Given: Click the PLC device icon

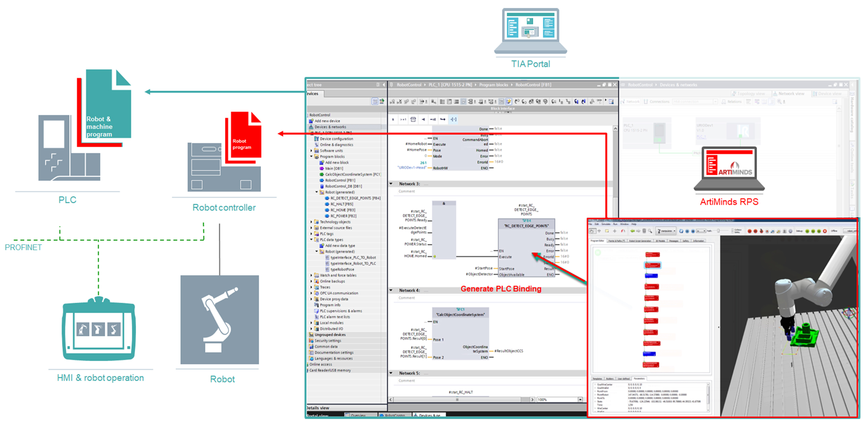Looking at the screenshot, I should coord(69,148).
